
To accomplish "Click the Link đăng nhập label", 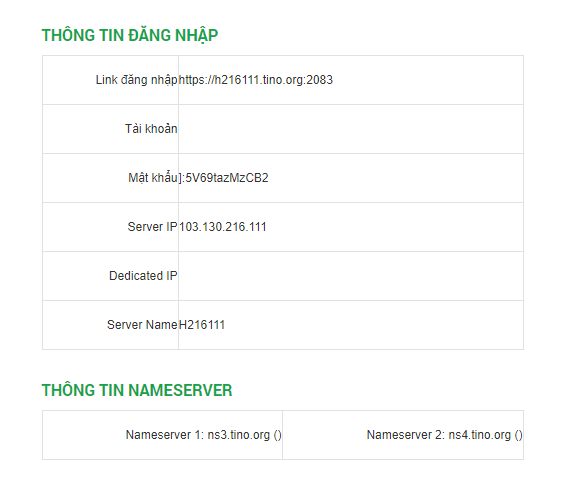I will (x=137, y=80).
